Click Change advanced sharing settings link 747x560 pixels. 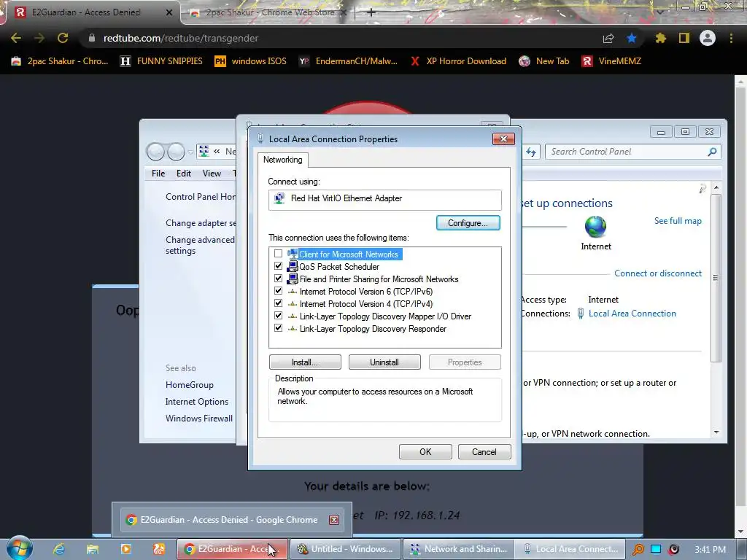[200, 245]
